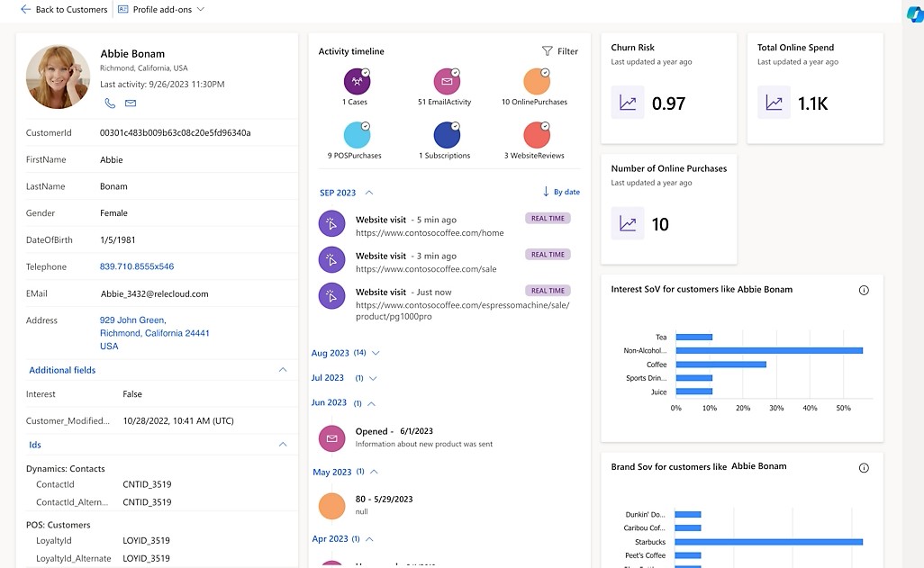Toggle the OnlinePurchases filter circle
924x568 pixels.
coord(536,82)
